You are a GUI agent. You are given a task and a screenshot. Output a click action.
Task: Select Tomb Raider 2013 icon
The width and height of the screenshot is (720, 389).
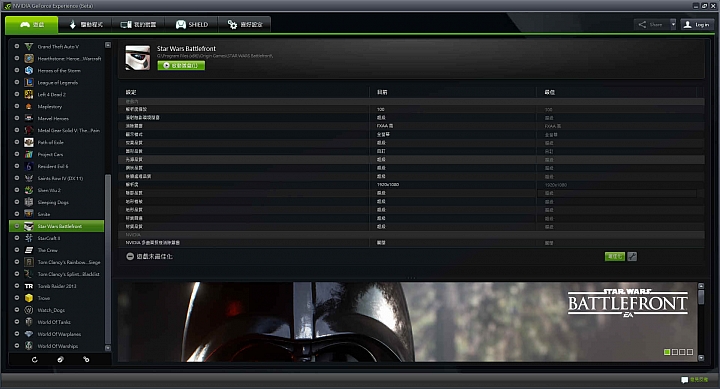[29, 286]
